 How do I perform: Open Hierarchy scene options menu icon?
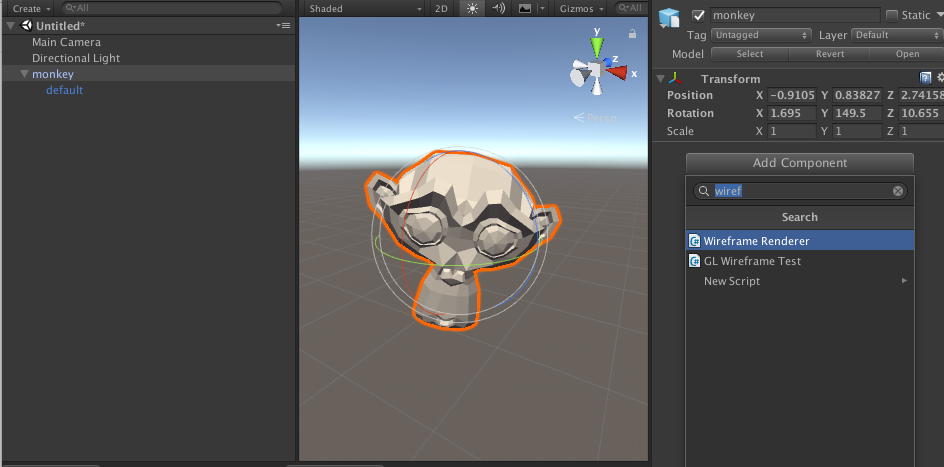(x=284, y=25)
